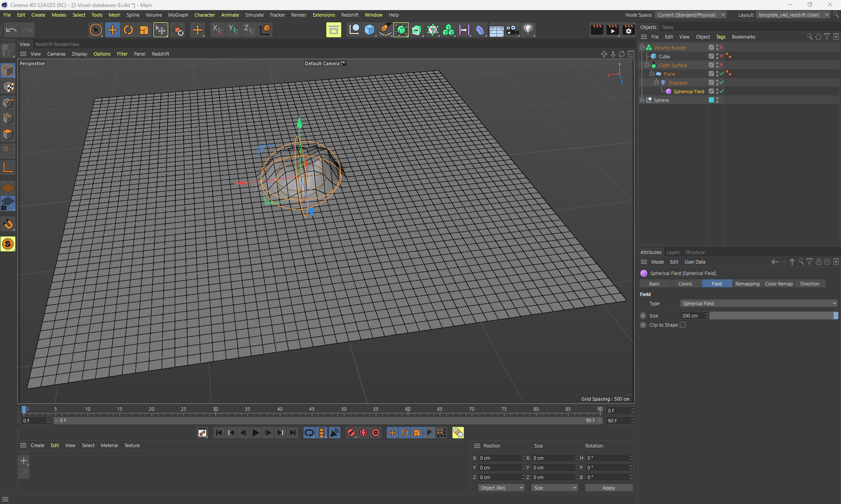Enable the Clip to Shape checkbox

(682, 325)
